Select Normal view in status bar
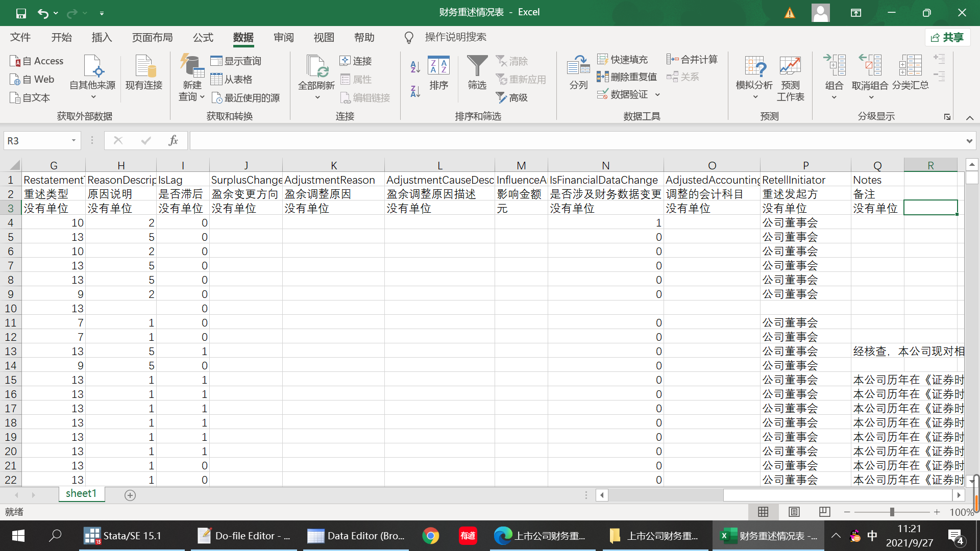980x551 pixels. [x=763, y=512]
